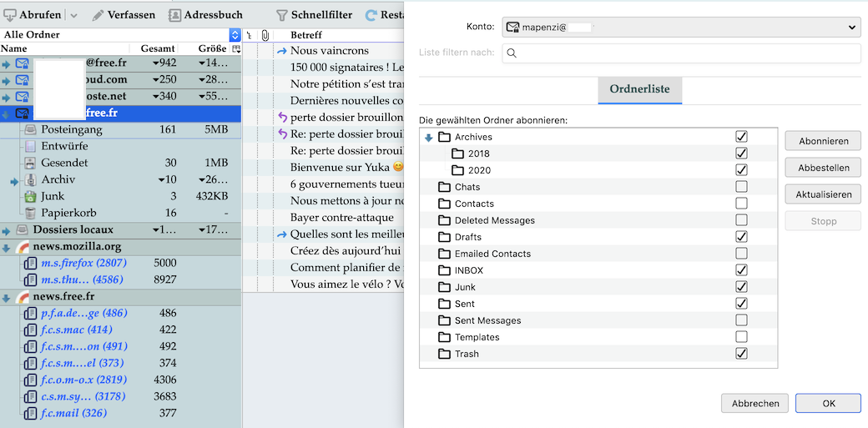Click the Liste filtern nach search field

(x=681, y=53)
